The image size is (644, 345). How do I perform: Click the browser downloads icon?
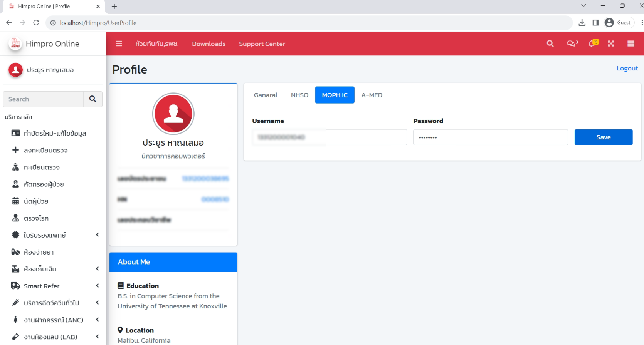tap(582, 23)
